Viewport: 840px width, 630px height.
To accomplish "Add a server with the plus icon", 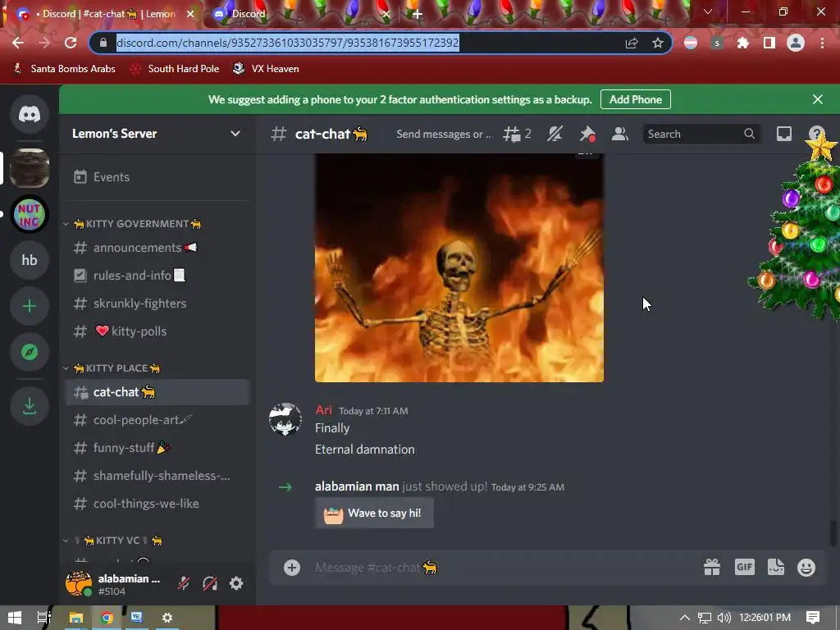I will tap(30, 307).
